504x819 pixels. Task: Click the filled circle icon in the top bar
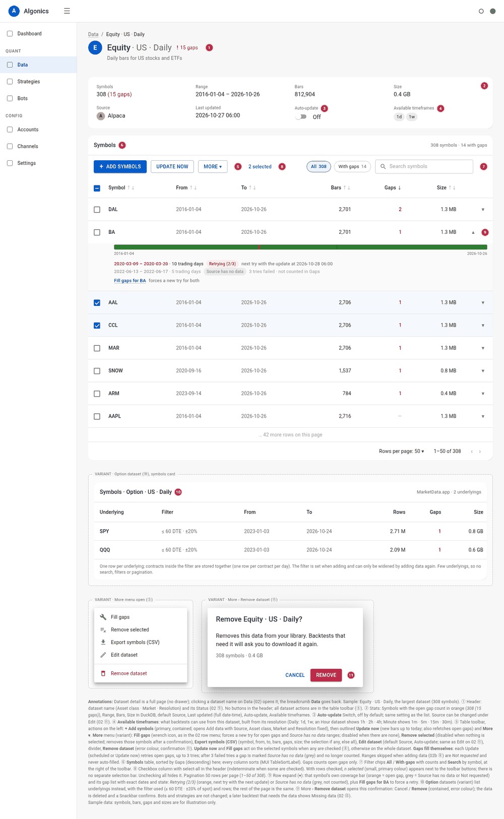[x=493, y=11]
